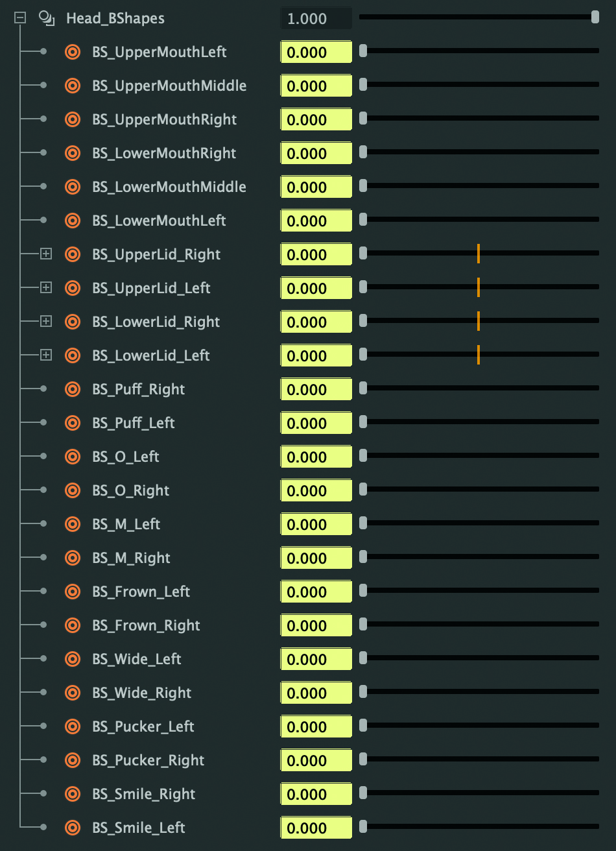616x851 pixels.
Task: Click the BS_UpperMouthMiddle weight value field
Action: (x=316, y=86)
